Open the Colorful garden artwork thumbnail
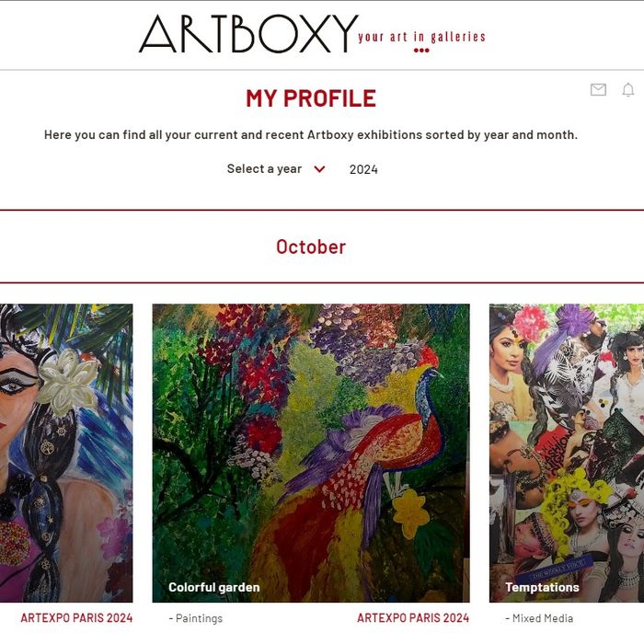Screen dimensions: 644x644 click(311, 453)
